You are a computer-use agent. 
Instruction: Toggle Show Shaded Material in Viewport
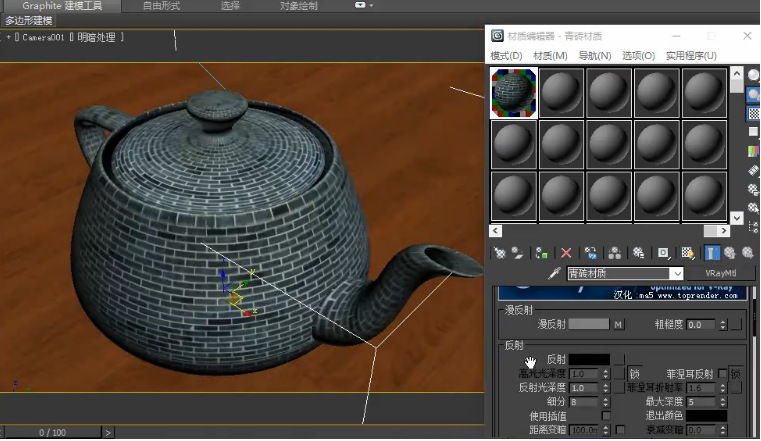click(x=687, y=253)
